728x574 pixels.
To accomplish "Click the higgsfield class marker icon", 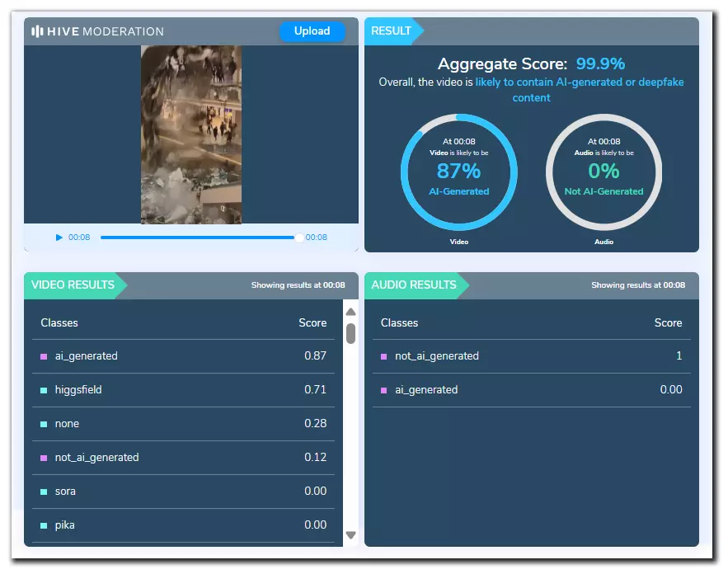I will click(44, 390).
